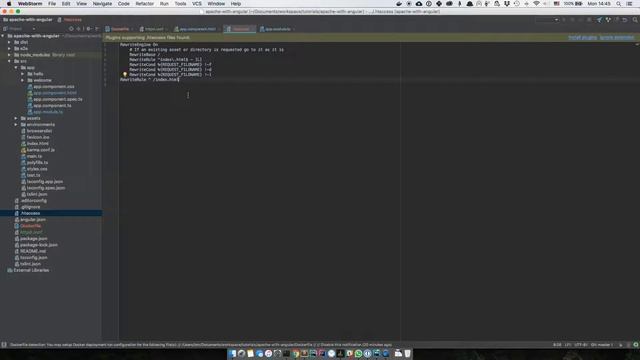
Task: Expand the e2e folder
Action: pos(9,49)
